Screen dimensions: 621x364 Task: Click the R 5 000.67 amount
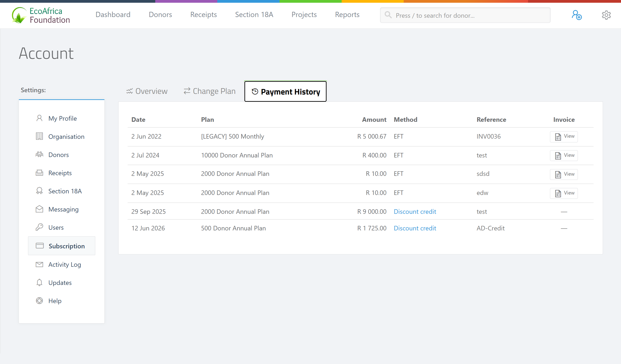372,136
